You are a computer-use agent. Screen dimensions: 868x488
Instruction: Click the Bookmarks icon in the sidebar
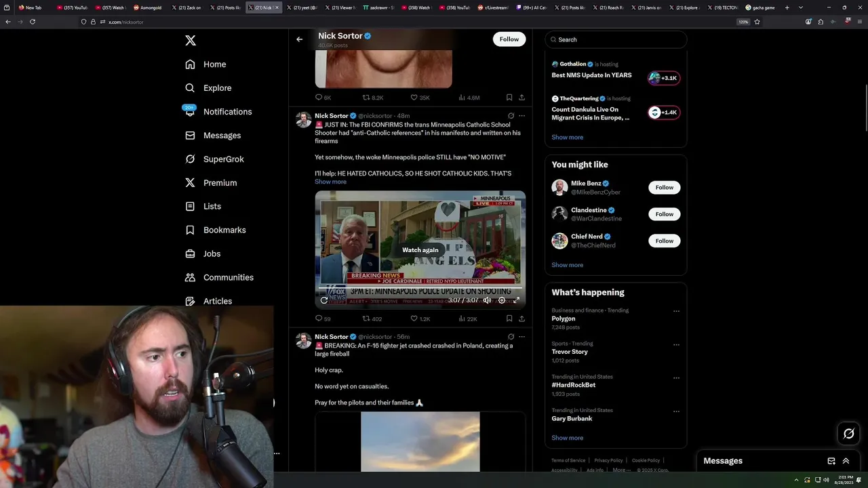[190, 230]
